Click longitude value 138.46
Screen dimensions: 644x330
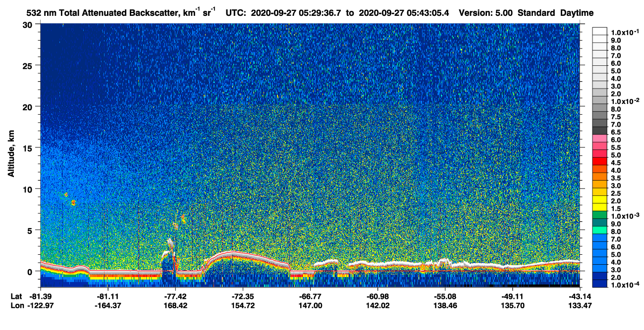pos(444,306)
